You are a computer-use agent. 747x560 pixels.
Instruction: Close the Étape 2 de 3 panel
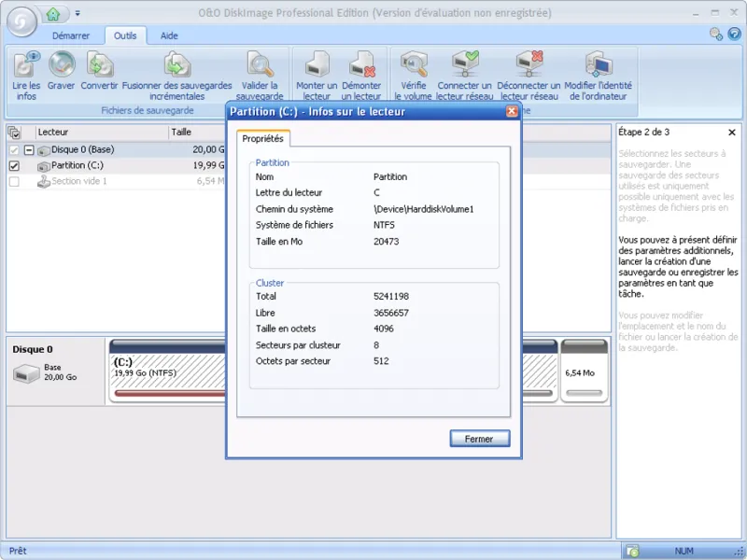click(732, 133)
